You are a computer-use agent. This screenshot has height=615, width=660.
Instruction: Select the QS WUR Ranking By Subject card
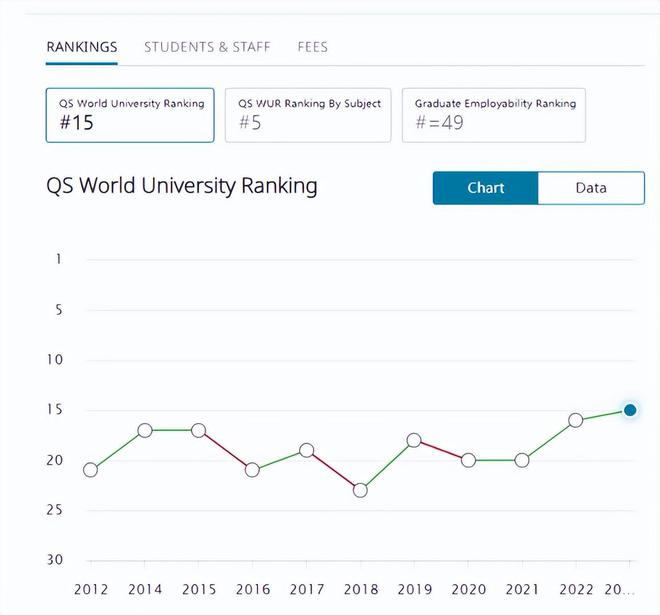click(x=308, y=115)
